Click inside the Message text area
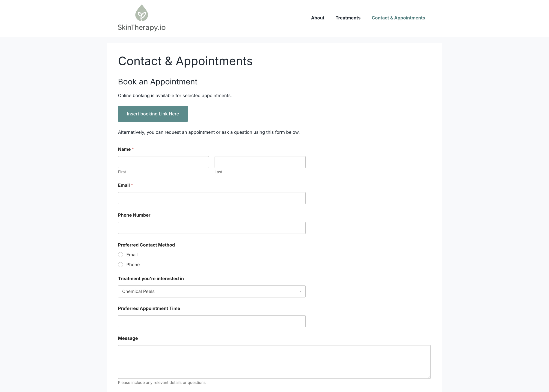The image size is (549, 392). (x=274, y=362)
